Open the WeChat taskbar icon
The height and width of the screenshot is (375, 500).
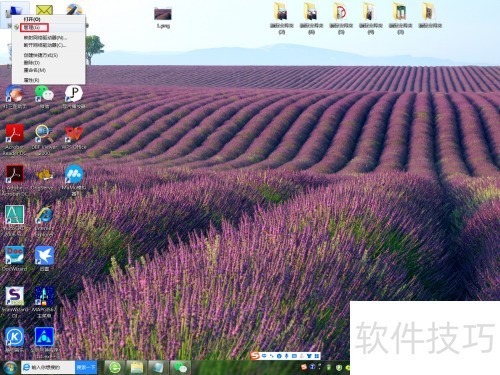pyautogui.click(x=180, y=368)
